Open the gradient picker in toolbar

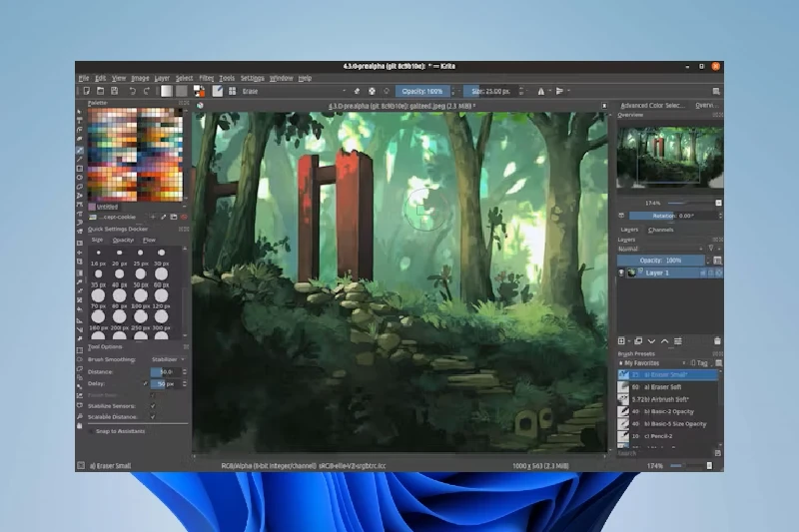[x=167, y=91]
